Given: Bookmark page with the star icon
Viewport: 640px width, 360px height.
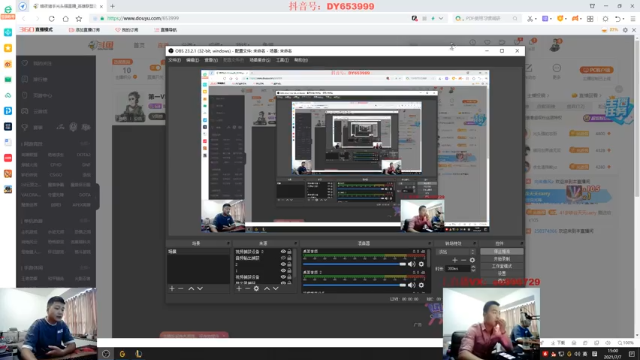Looking at the screenshot, I should pos(79,18).
